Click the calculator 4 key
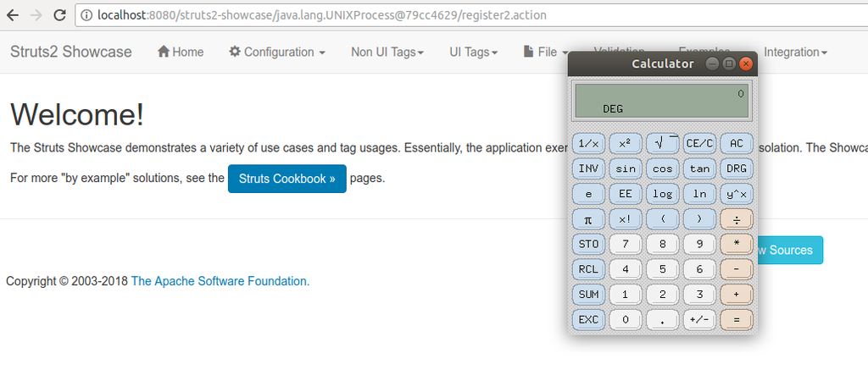The height and width of the screenshot is (392, 868). click(625, 269)
